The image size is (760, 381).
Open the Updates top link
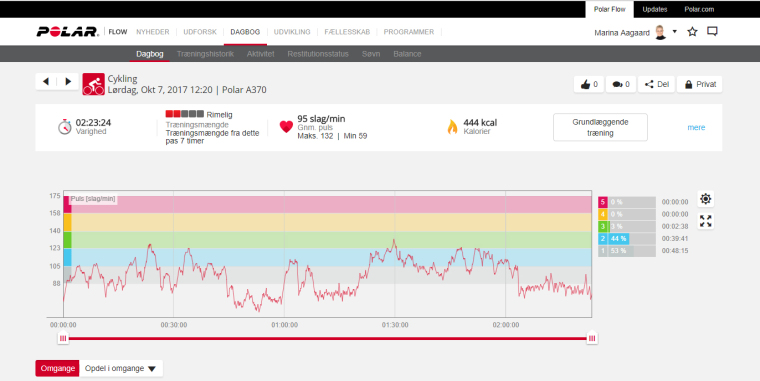(655, 9)
